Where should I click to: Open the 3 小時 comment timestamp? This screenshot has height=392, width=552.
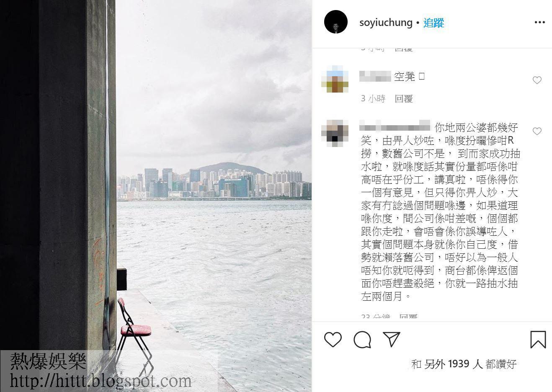(373, 99)
